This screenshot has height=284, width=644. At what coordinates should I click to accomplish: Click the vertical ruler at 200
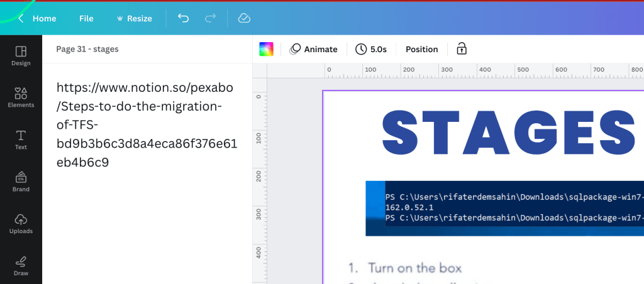click(258, 176)
